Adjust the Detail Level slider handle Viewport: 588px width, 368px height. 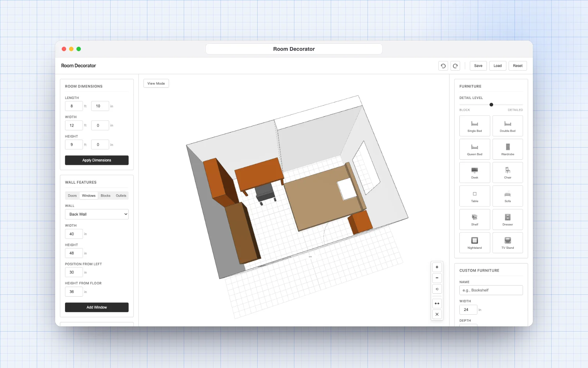pyautogui.click(x=491, y=105)
